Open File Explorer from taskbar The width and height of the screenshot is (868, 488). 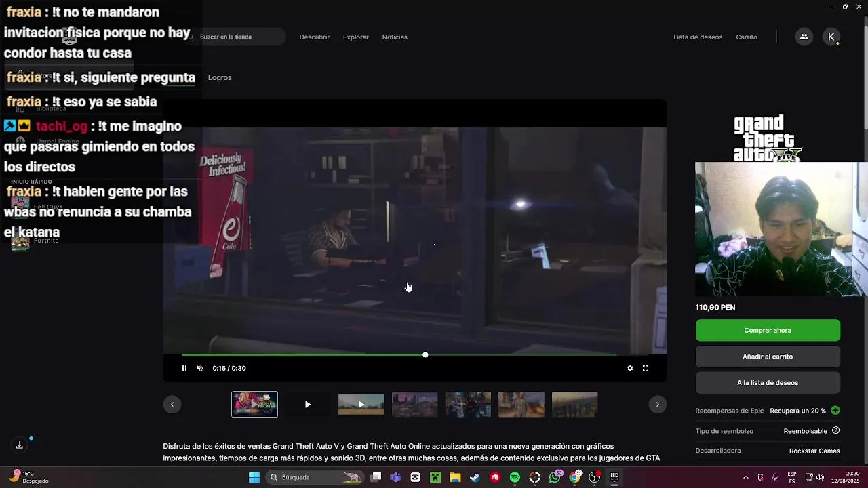pos(455,477)
